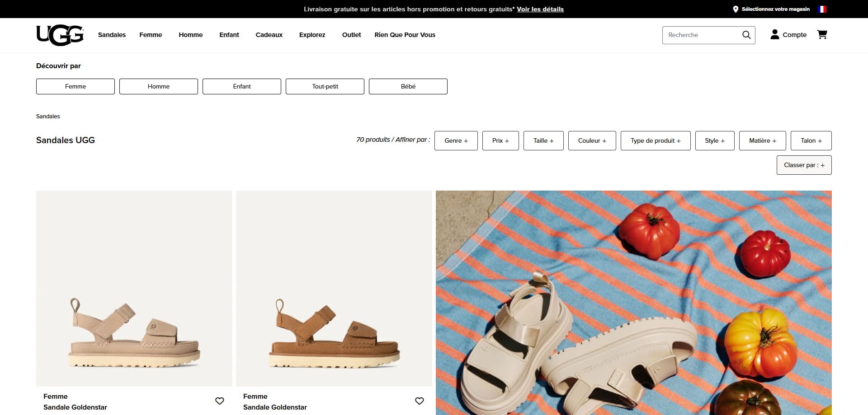Open the white sandals banner photo
868x415 pixels.
point(634,303)
